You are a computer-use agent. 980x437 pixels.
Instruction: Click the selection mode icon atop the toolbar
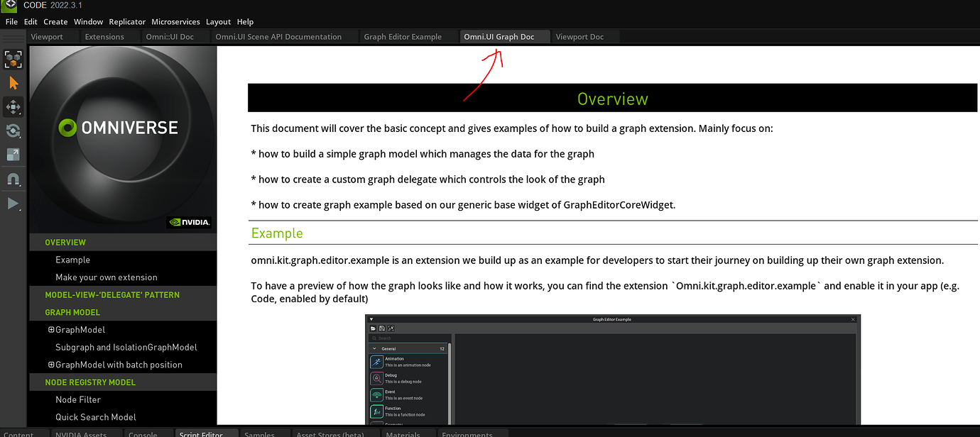point(13,59)
